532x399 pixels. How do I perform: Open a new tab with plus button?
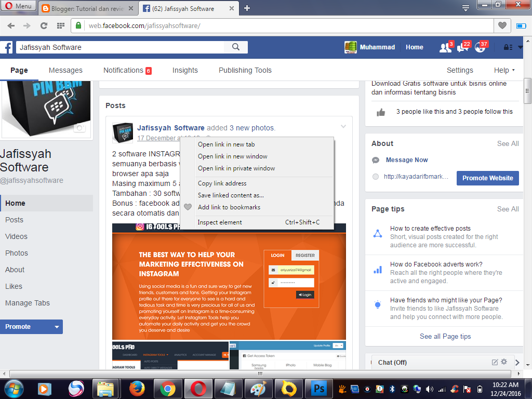[247, 8]
